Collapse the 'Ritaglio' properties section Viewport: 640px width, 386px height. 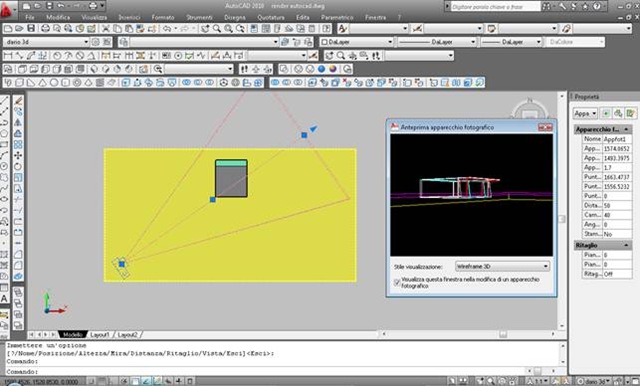pyautogui.click(x=626, y=245)
